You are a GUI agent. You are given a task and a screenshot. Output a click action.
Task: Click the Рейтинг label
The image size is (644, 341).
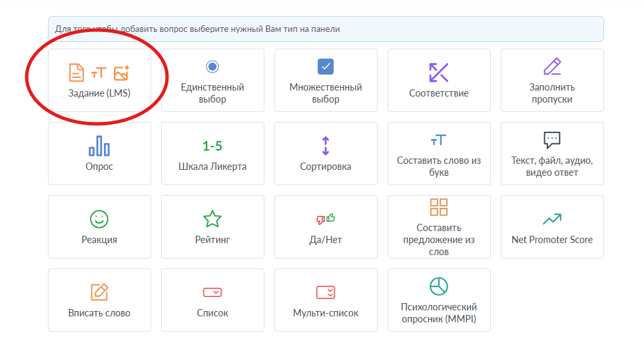[x=212, y=240]
